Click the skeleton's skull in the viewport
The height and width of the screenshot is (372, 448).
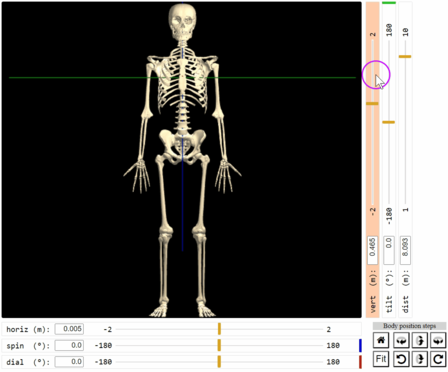pyautogui.click(x=182, y=22)
